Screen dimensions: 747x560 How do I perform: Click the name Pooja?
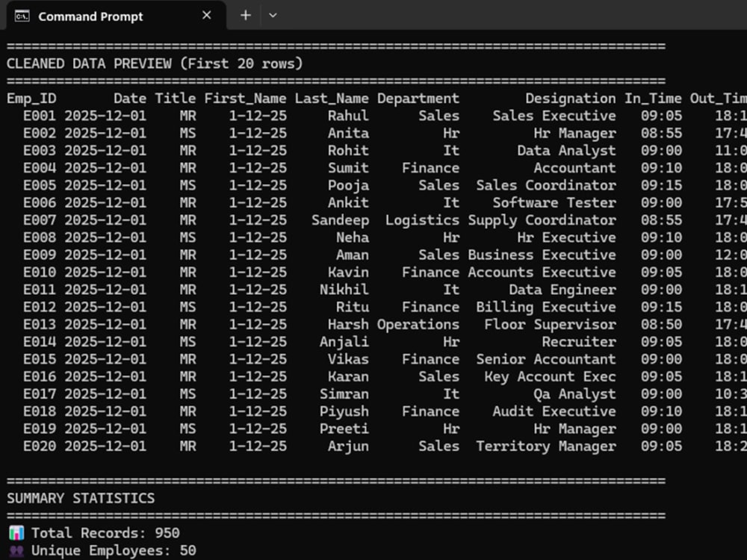click(348, 186)
